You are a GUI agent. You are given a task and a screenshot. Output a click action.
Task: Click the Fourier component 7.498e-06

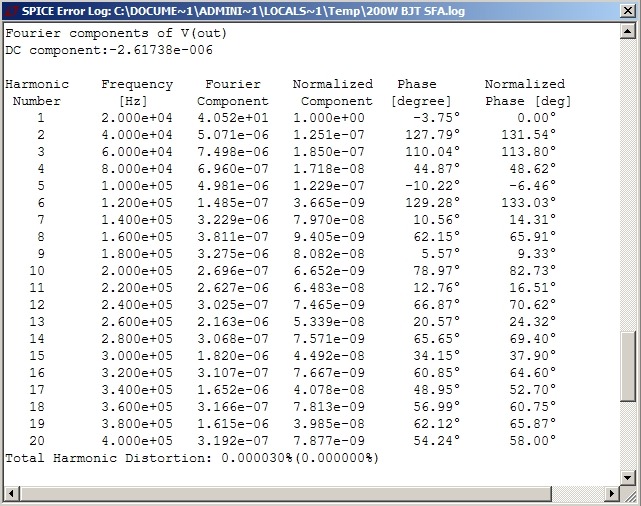point(233,152)
